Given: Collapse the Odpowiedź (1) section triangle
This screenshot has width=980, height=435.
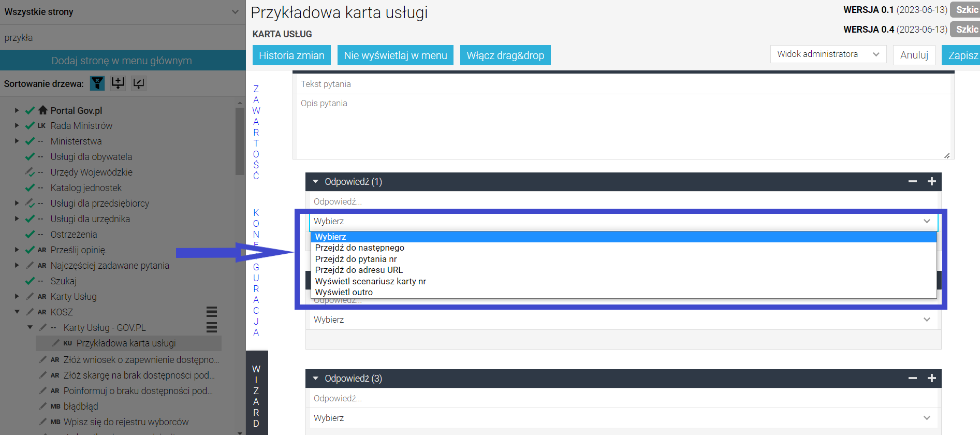Looking at the screenshot, I should pos(315,182).
